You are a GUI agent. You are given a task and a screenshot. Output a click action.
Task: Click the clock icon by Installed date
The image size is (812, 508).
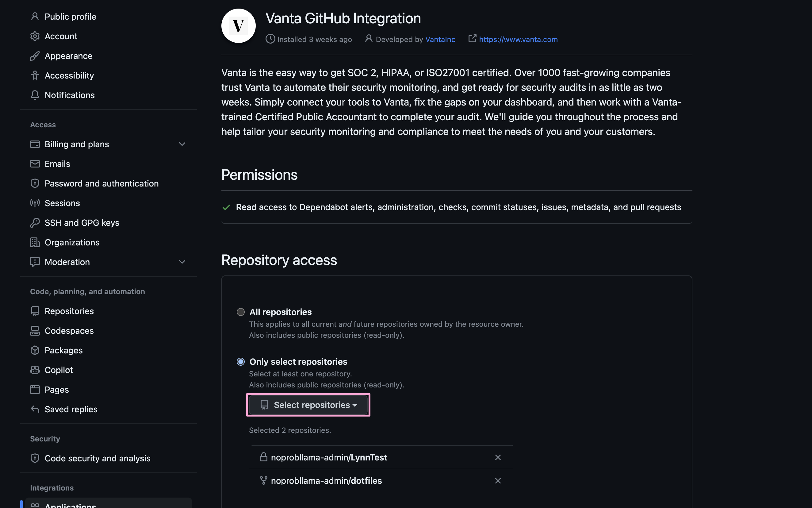[x=270, y=39]
